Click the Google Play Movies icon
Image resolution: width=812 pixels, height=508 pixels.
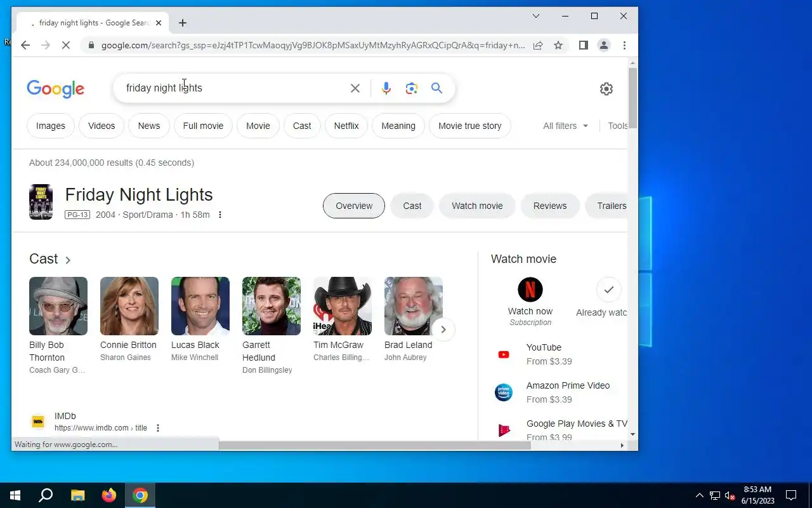(x=504, y=431)
